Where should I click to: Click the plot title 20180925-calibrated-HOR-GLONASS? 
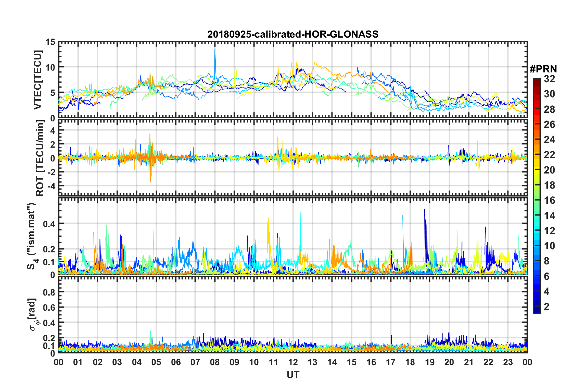tap(293, 34)
